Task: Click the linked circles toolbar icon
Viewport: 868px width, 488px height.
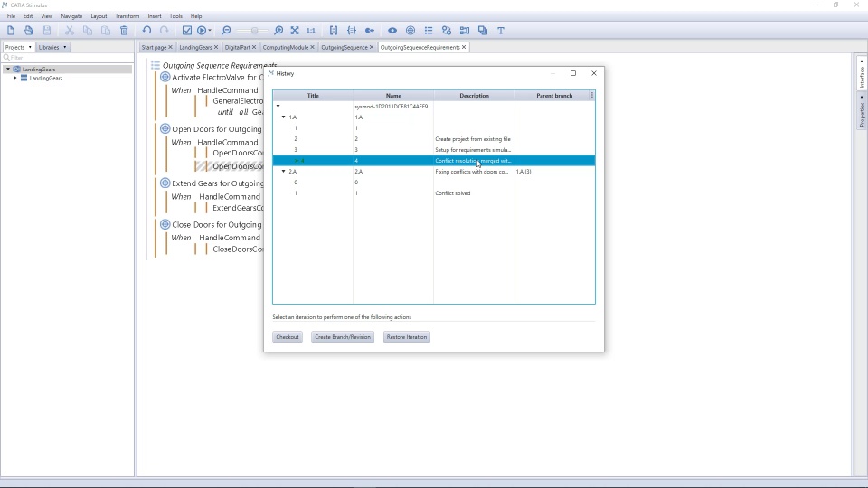Action: point(447,31)
